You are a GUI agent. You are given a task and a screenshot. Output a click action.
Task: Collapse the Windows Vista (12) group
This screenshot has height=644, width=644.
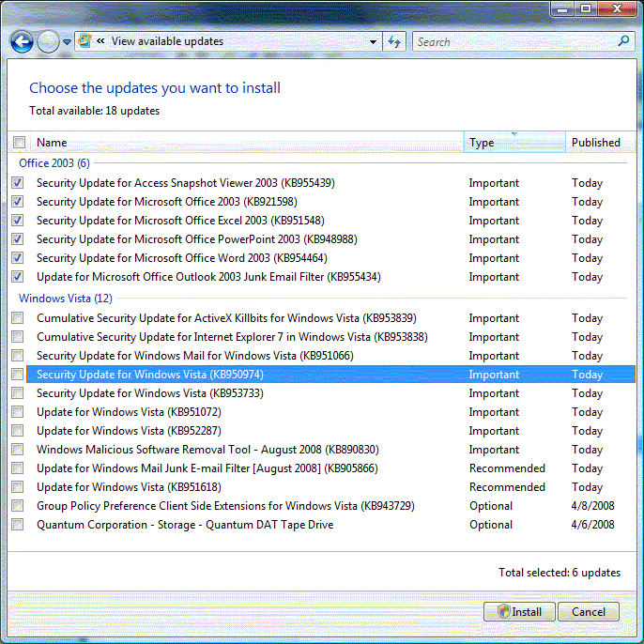coord(66,299)
